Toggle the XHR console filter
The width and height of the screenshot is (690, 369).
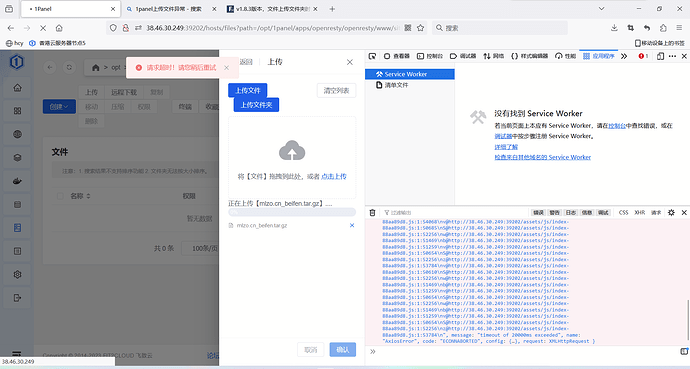click(639, 212)
